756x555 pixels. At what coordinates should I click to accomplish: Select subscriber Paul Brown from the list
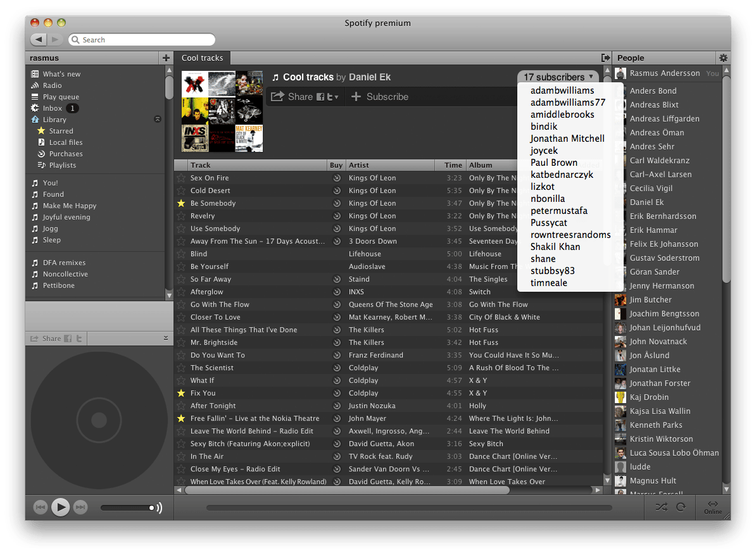tap(554, 163)
